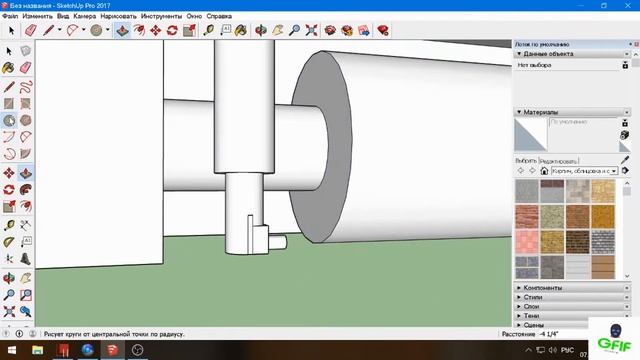
Task: Select the Text label tool in top toolbar
Action: tap(225, 30)
